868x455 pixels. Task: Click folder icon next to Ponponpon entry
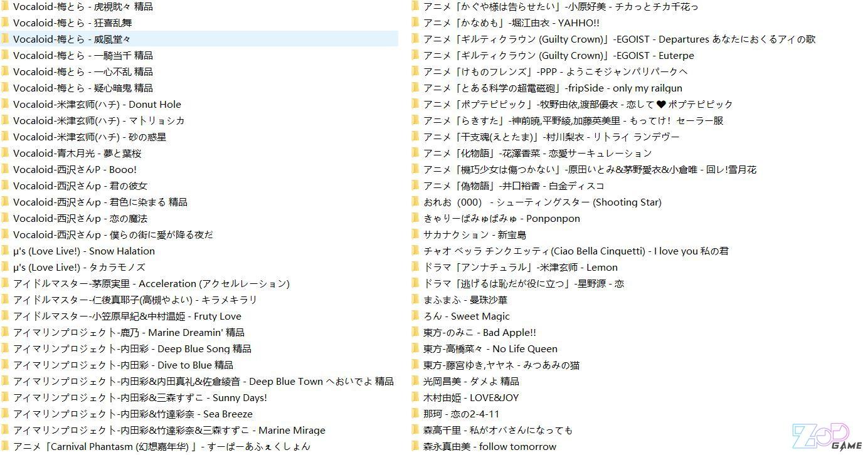415,218
